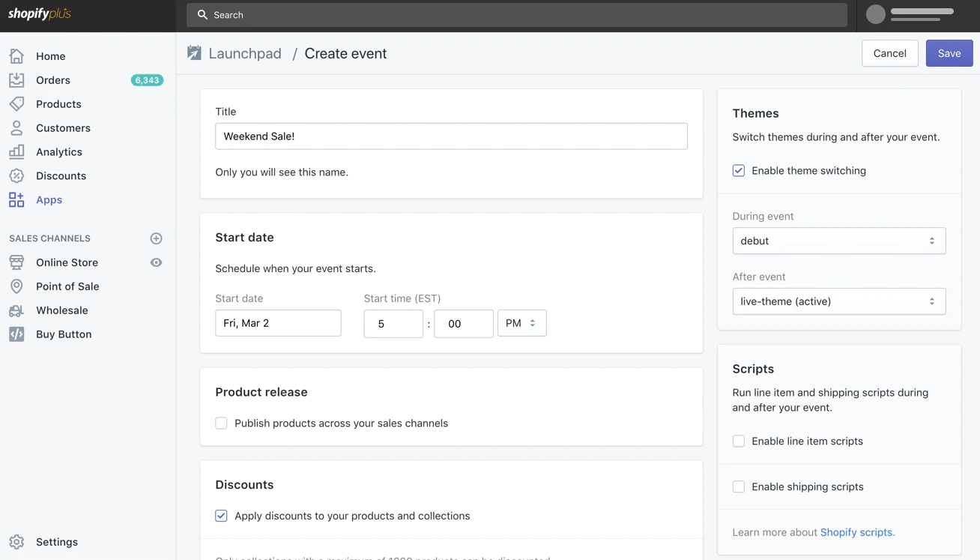Open Analytics via the bar chart icon
980x560 pixels.
[x=17, y=151]
